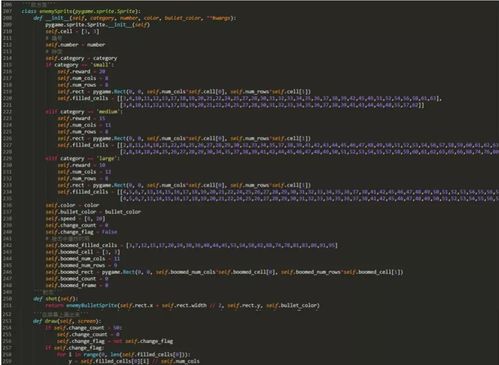Click the def shot(self) method definition
This screenshot has height=365, width=499.
pos(56,298)
